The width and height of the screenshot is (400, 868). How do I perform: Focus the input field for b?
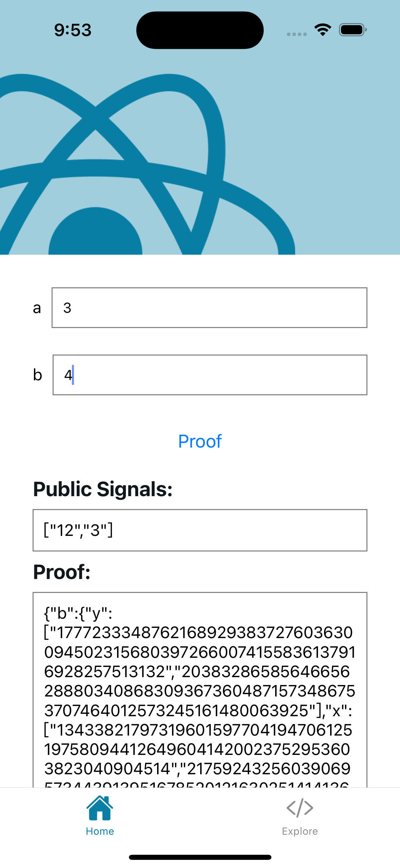(210, 375)
